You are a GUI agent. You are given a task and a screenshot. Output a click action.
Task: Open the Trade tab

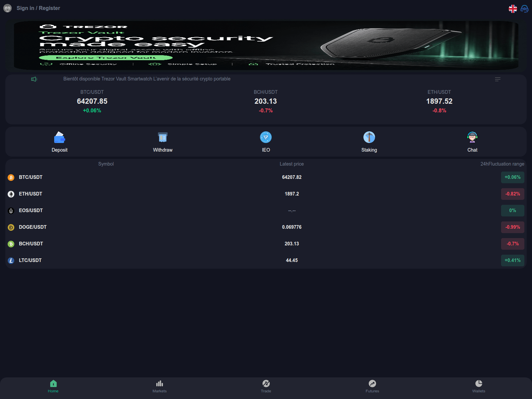(266, 386)
